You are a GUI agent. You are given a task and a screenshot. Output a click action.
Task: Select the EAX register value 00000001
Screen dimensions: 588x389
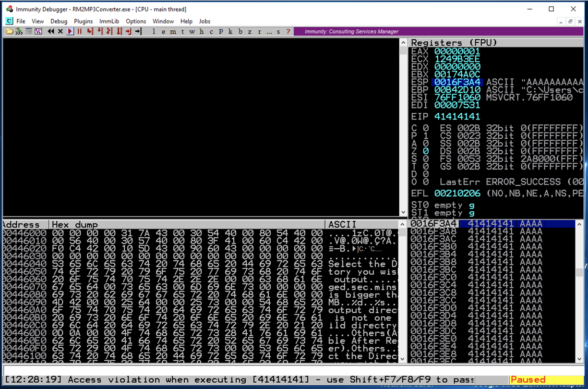(x=457, y=51)
